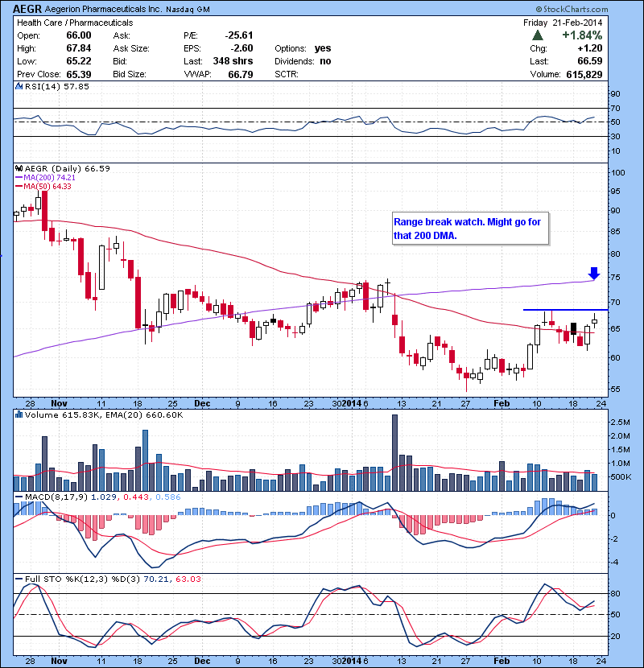Click the MA(50) 64.33 legend entry
This screenshot has height=668, width=644.
coord(43,187)
